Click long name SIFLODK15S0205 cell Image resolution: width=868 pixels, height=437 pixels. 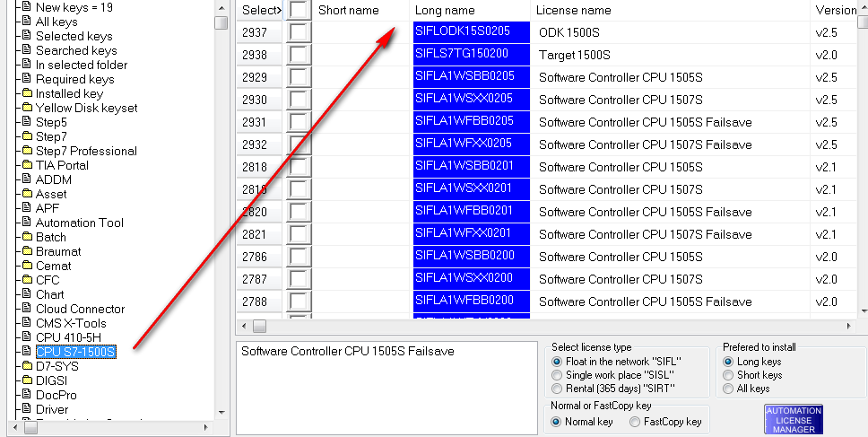(x=471, y=31)
